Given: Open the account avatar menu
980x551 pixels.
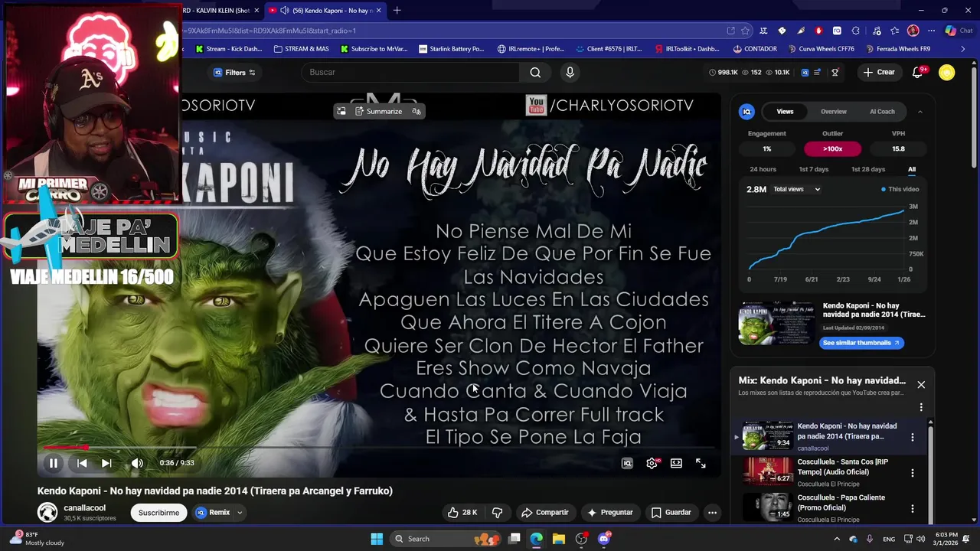Looking at the screenshot, I should point(947,72).
